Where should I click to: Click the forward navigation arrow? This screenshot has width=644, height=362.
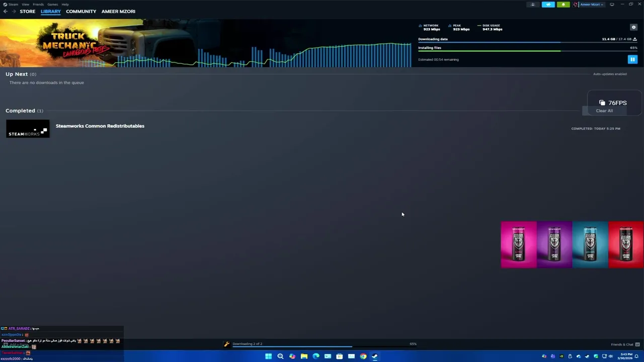(13, 11)
